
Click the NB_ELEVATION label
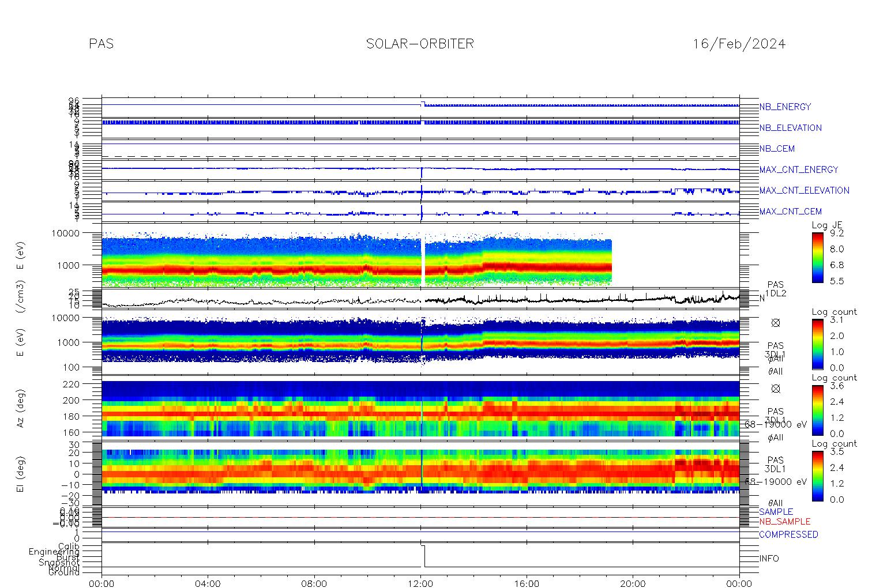tap(790, 128)
